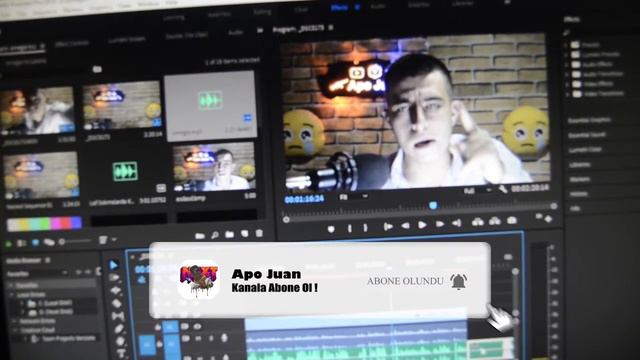The width and height of the screenshot is (640, 360).
Task: Open the Program: _2003173 panel menu
Action: (x=331, y=27)
